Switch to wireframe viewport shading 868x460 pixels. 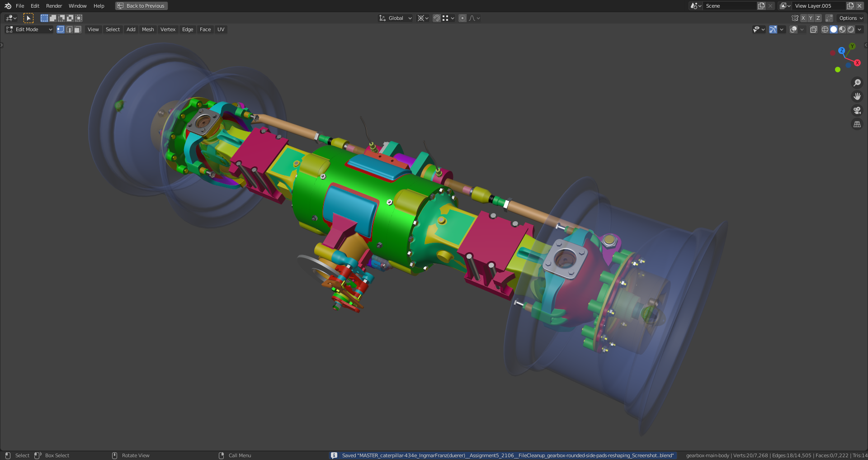tap(825, 29)
